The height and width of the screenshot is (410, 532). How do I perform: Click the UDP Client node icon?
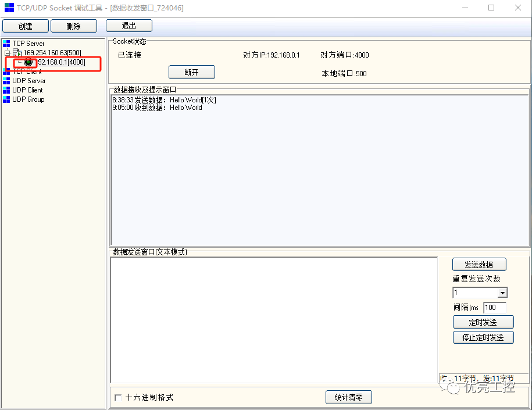[6, 90]
